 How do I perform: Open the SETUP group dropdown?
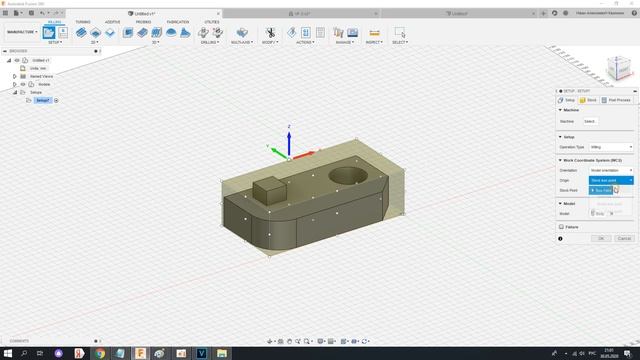55,42
